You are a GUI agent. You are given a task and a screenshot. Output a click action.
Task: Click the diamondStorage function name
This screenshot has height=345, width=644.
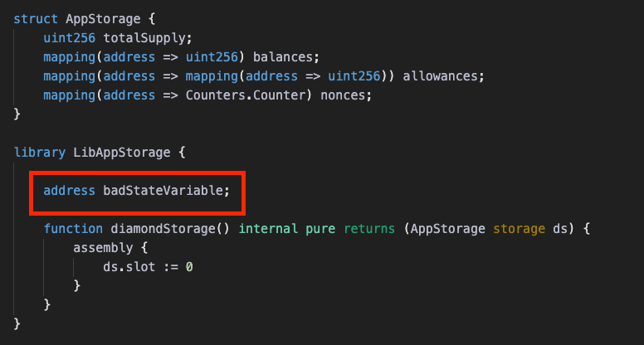click(163, 229)
